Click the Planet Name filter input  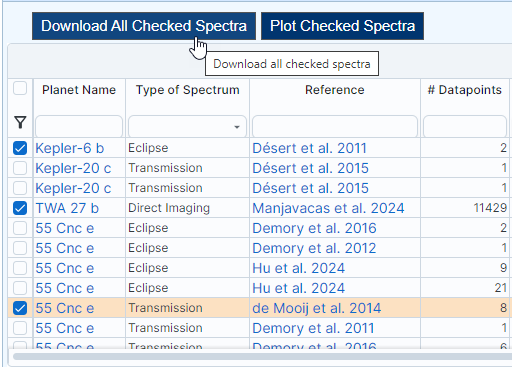(x=79, y=127)
